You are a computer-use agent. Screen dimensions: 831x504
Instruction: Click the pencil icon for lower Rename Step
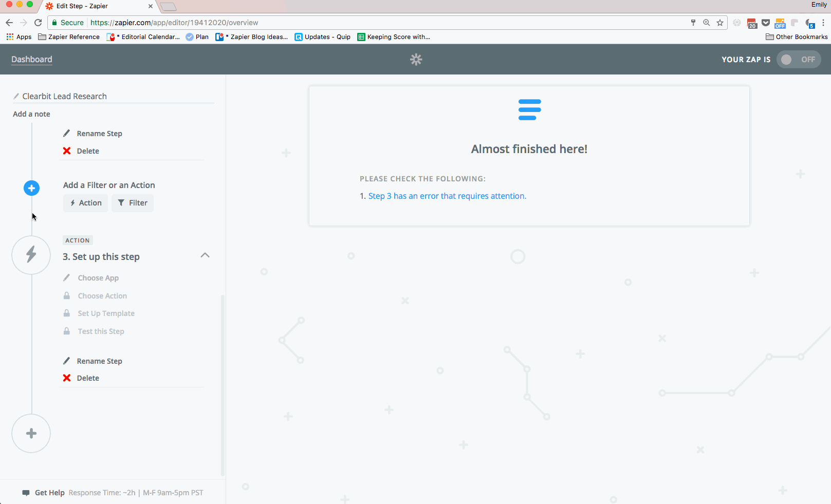tap(67, 361)
